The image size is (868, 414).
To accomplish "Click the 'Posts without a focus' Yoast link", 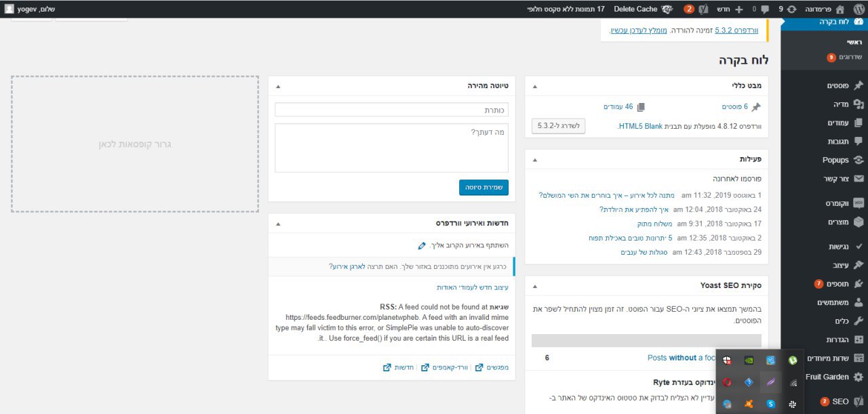I will click(x=682, y=358).
